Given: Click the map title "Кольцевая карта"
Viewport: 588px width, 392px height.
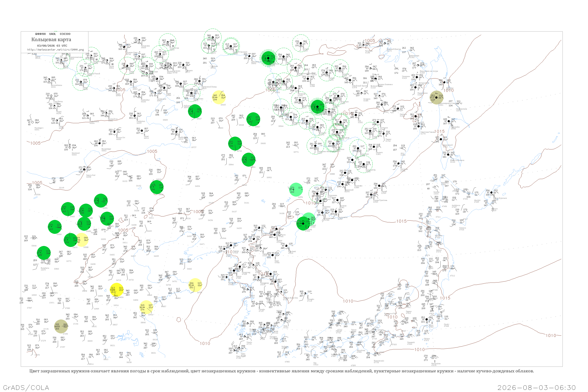Looking at the screenshot, I should point(51,40).
